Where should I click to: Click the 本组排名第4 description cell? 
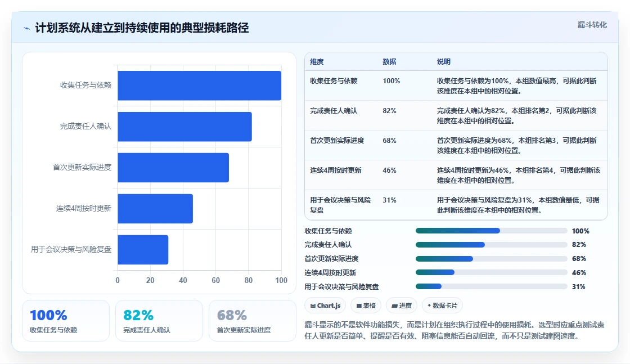(519, 175)
